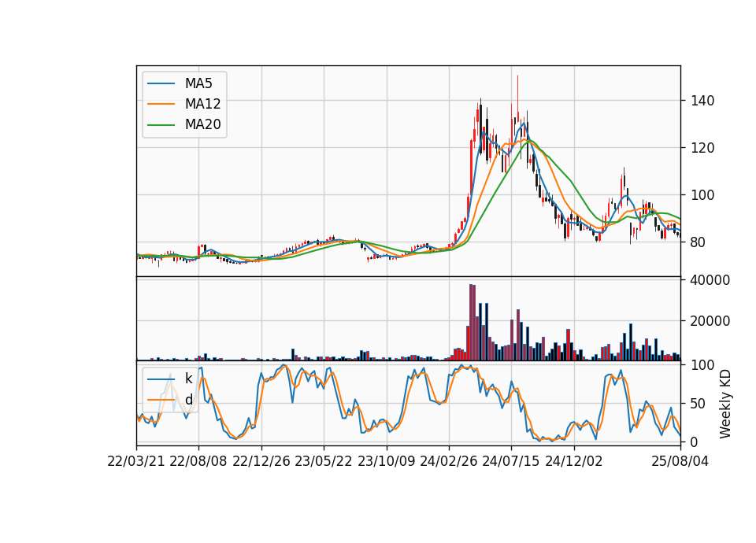The height and width of the screenshot is (543, 756).
Task: Click the 23/05/22 date label
Action: [x=324, y=461]
